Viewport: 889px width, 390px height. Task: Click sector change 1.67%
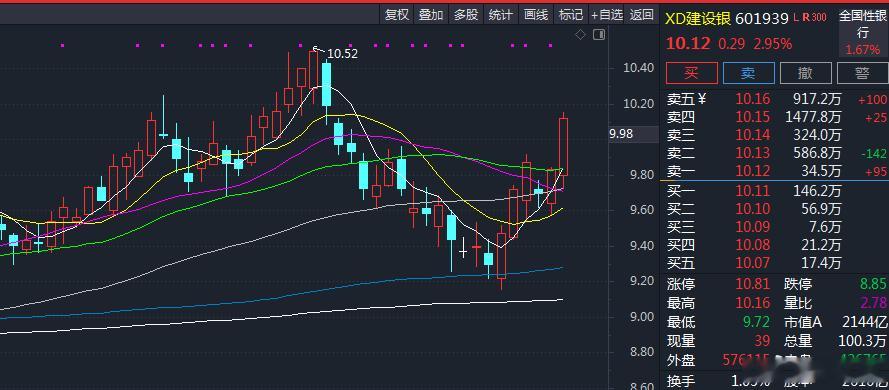pyautogui.click(x=863, y=50)
